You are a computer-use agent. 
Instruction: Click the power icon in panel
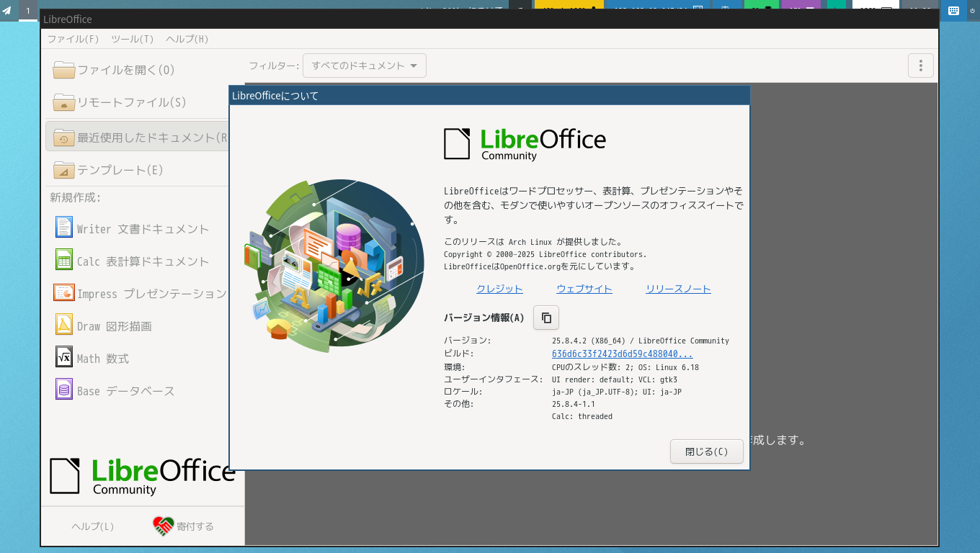pos(972,10)
